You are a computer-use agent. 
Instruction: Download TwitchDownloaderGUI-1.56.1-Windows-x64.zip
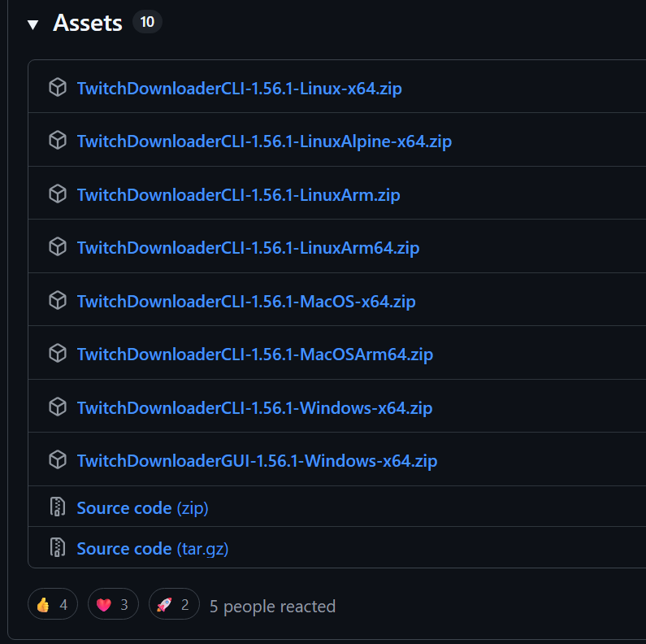coord(257,461)
